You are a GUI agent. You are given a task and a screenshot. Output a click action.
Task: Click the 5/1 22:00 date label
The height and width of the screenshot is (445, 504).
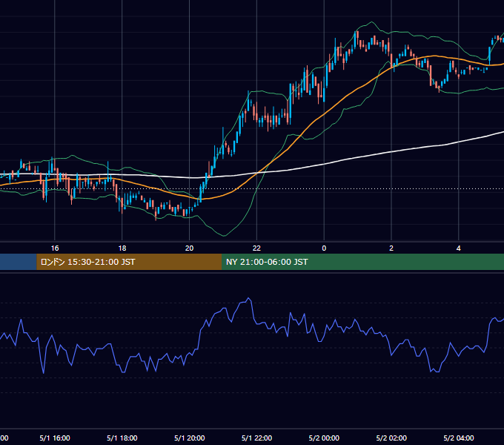(256, 438)
